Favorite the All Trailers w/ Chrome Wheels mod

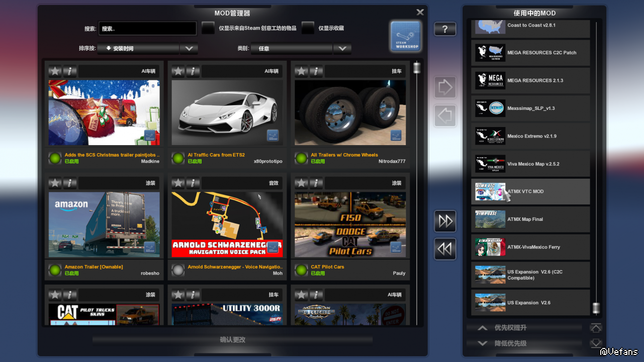pos(302,71)
